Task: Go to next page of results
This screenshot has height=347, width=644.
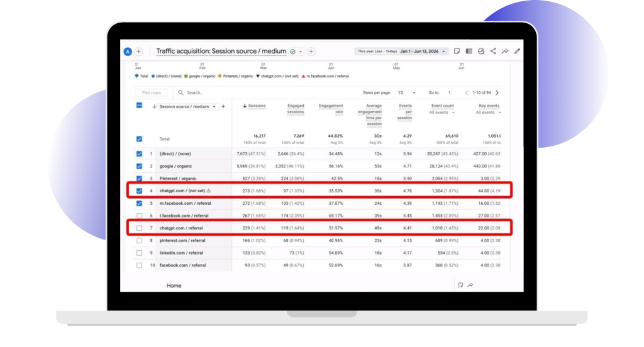Action: point(497,93)
